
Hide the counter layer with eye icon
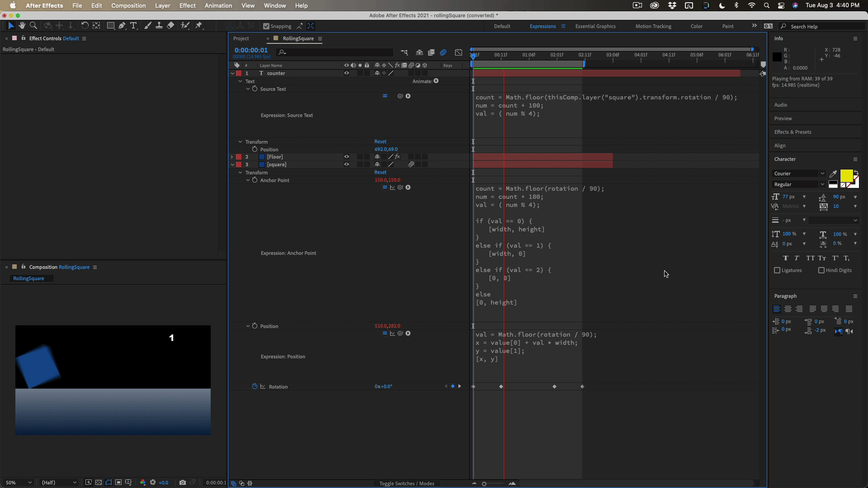tap(346, 73)
